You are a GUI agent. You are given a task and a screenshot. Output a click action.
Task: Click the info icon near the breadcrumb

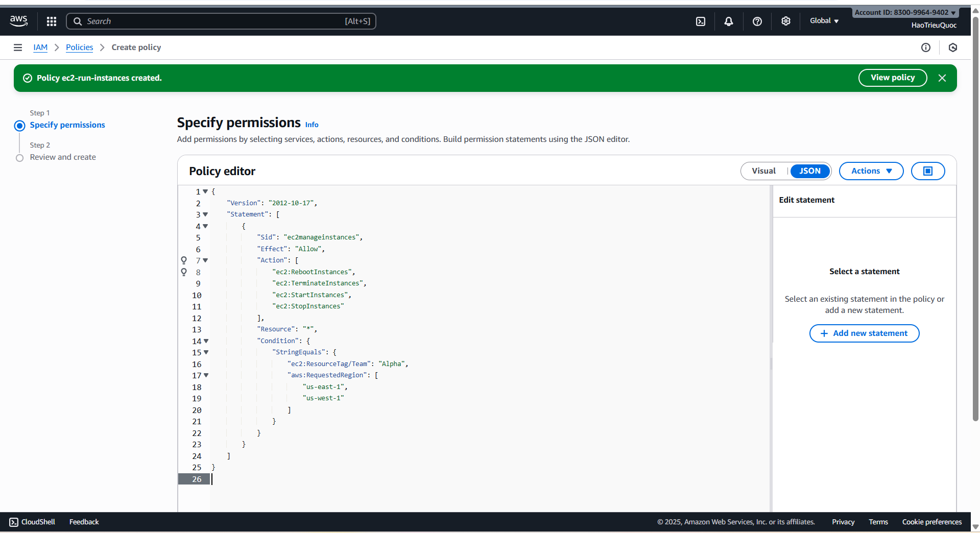pyautogui.click(x=926, y=47)
